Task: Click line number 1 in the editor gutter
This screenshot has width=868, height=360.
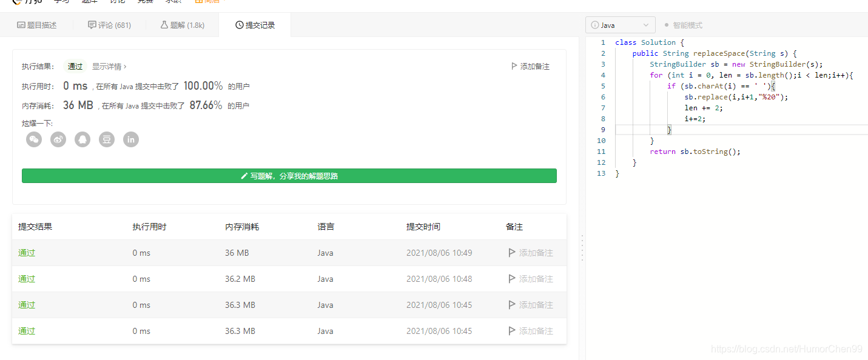Action: [x=603, y=42]
